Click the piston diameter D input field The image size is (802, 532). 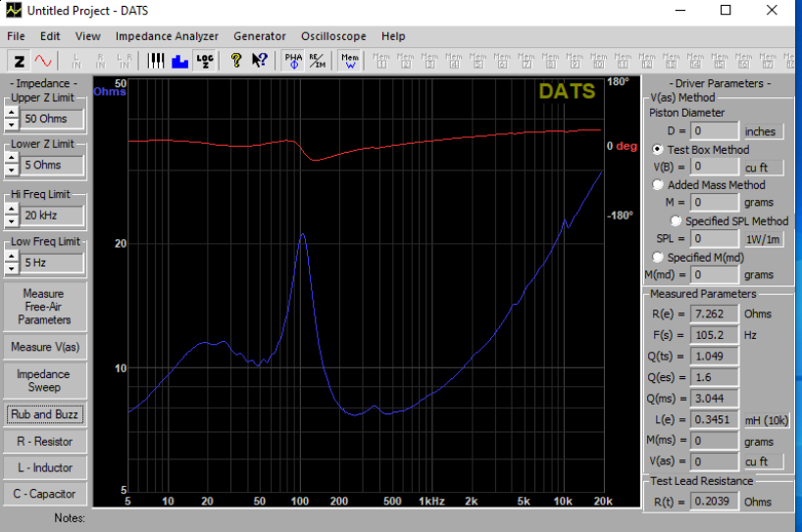(x=714, y=131)
